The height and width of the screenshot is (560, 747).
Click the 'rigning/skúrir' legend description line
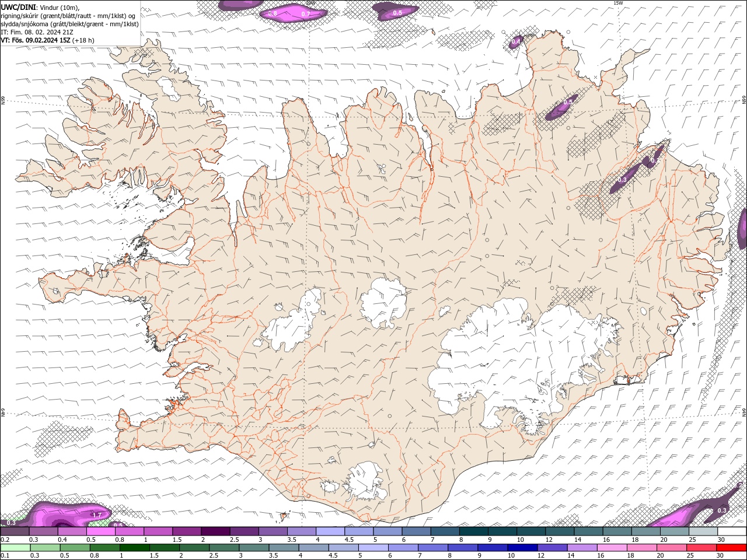point(68,15)
